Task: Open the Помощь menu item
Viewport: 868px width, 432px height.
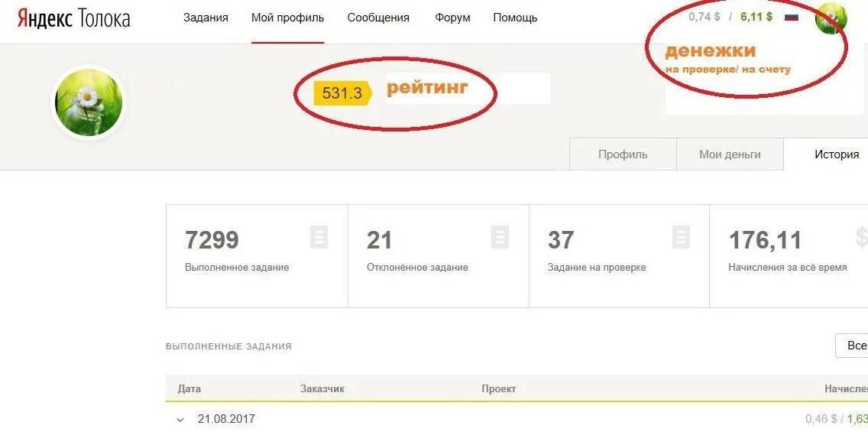Action: 515,18
